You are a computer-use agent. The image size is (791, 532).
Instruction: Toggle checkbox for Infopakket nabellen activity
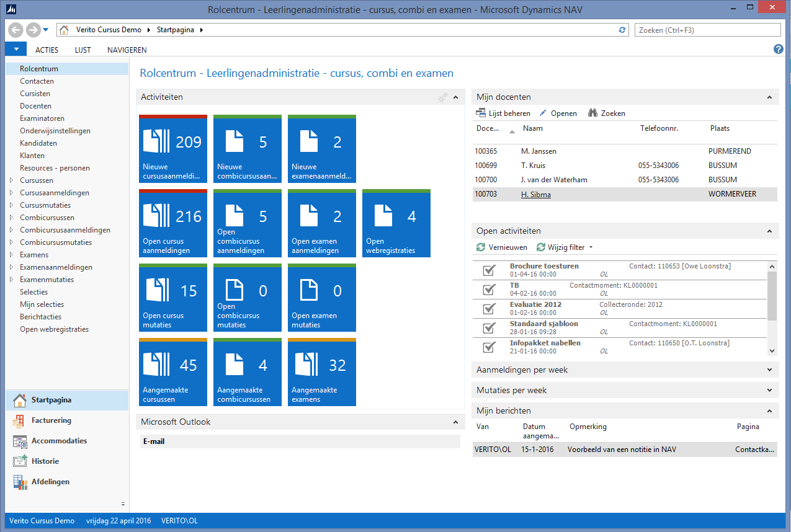pyautogui.click(x=489, y=347)
